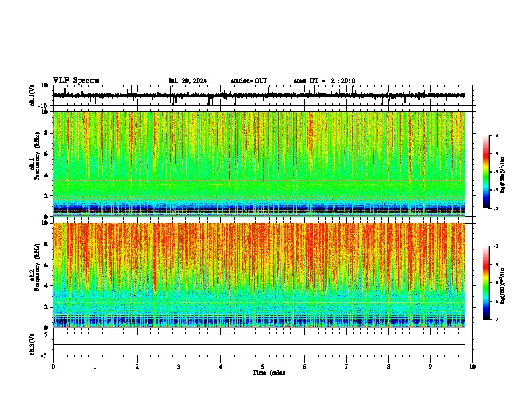
Task: Click inside the ch.1 spectrogram panel
Action: click(x=259, y=164)
